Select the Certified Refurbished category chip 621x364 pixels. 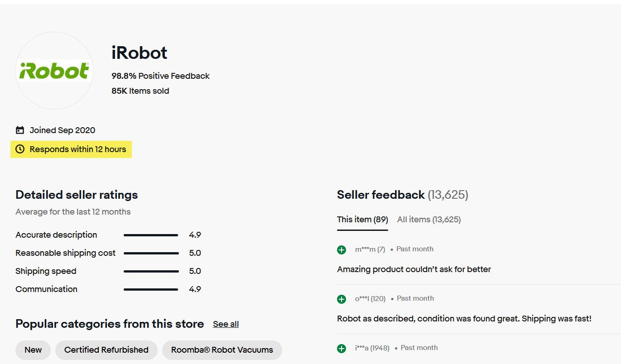tap(106, 350)
